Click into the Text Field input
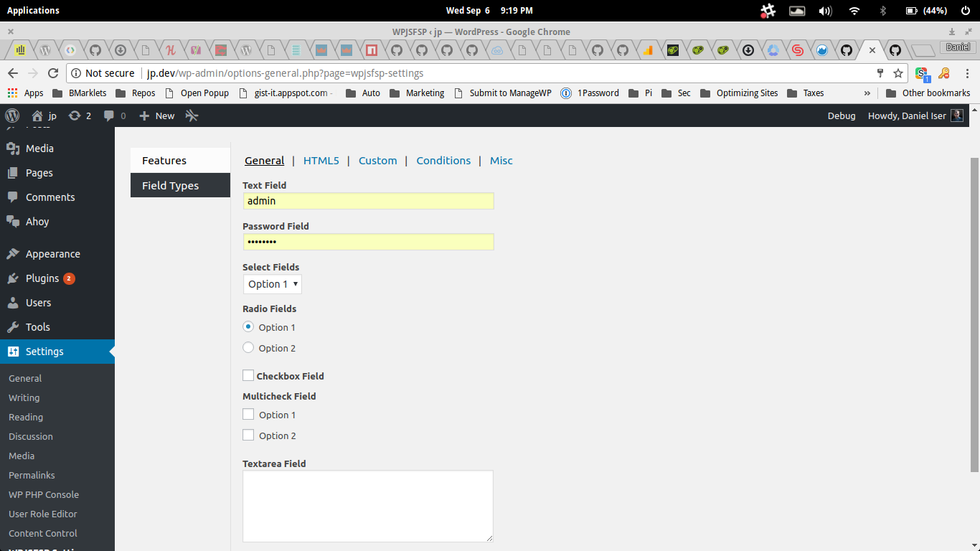Viewport: 980px width, 551px height. (369, 201)
